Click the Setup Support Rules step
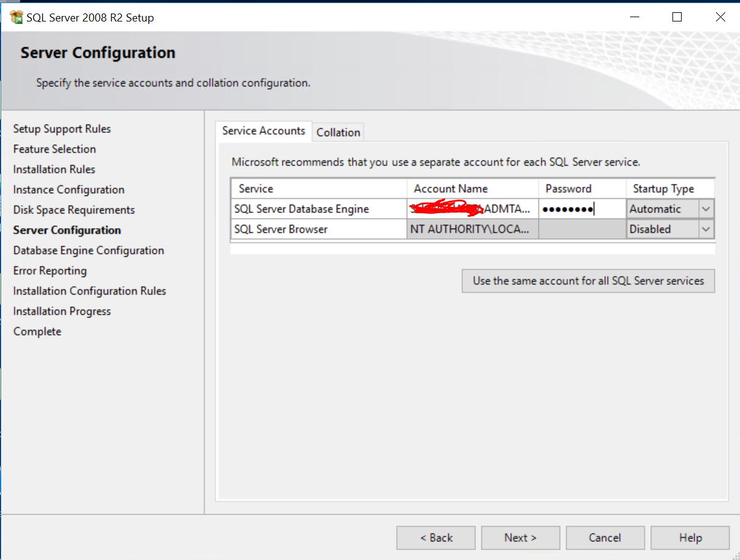This screenshot has width=740, height=560. coord(62,129)
